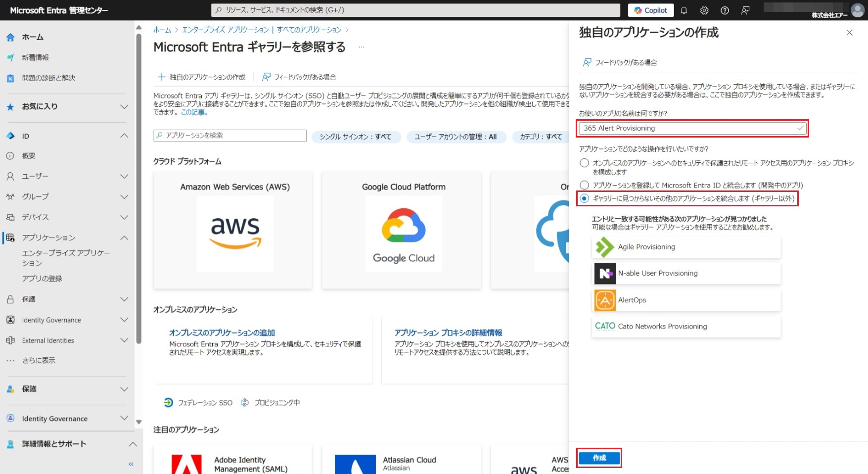The height and width of the screenshot is (474, 868).
Task: Collapse the アプリケーション sidebar section
Action: [124, 238]
